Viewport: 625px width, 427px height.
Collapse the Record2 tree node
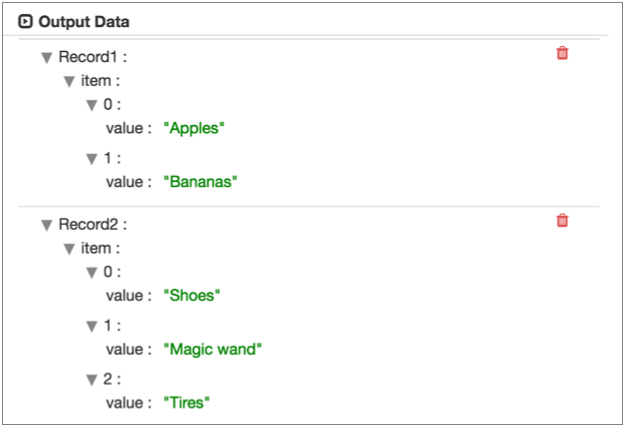[x=46, y=225]
